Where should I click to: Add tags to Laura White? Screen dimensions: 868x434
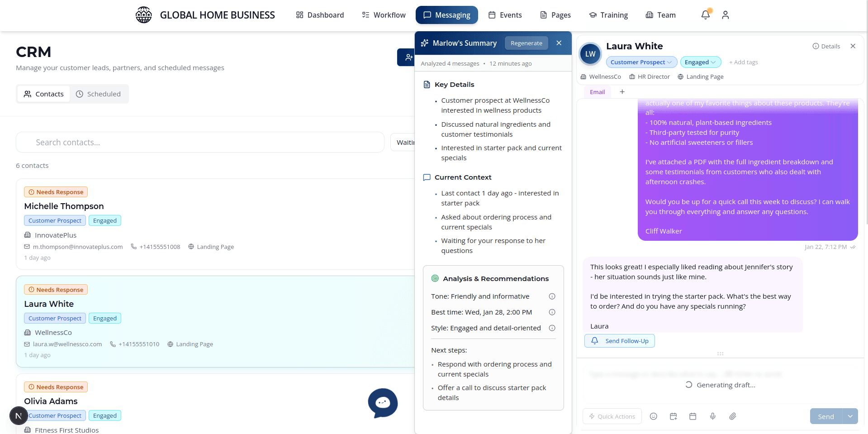(x=743, y=62)
